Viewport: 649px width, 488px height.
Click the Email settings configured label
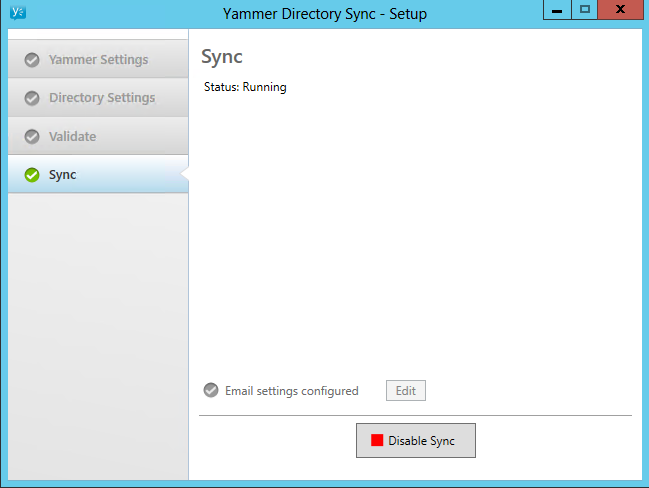[x=292, y=391]
